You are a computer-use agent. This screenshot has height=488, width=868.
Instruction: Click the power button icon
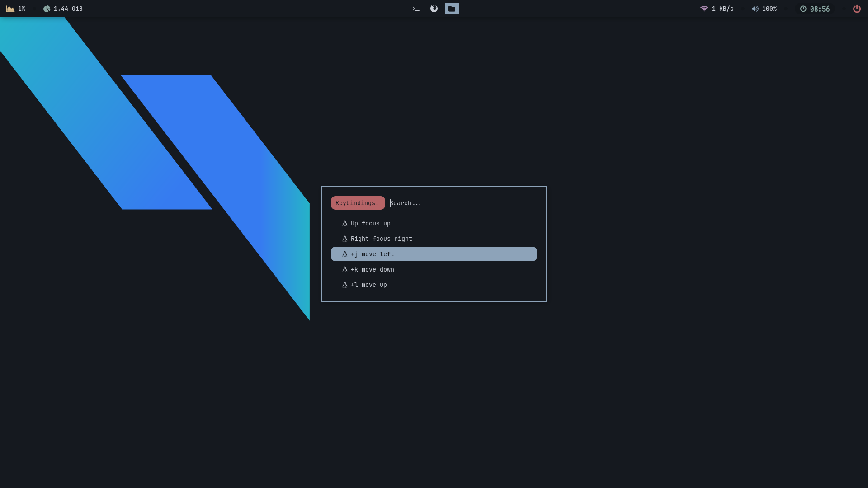point(857,9)
